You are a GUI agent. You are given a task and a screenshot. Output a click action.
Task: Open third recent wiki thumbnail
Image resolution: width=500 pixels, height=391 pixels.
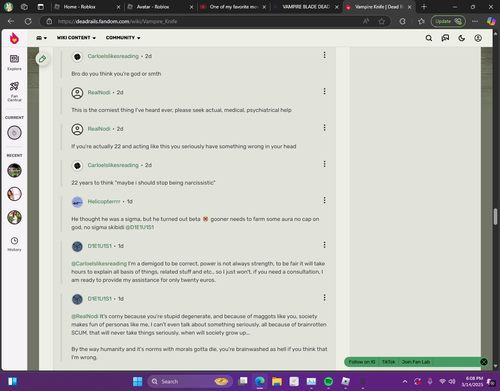[14, 217]
